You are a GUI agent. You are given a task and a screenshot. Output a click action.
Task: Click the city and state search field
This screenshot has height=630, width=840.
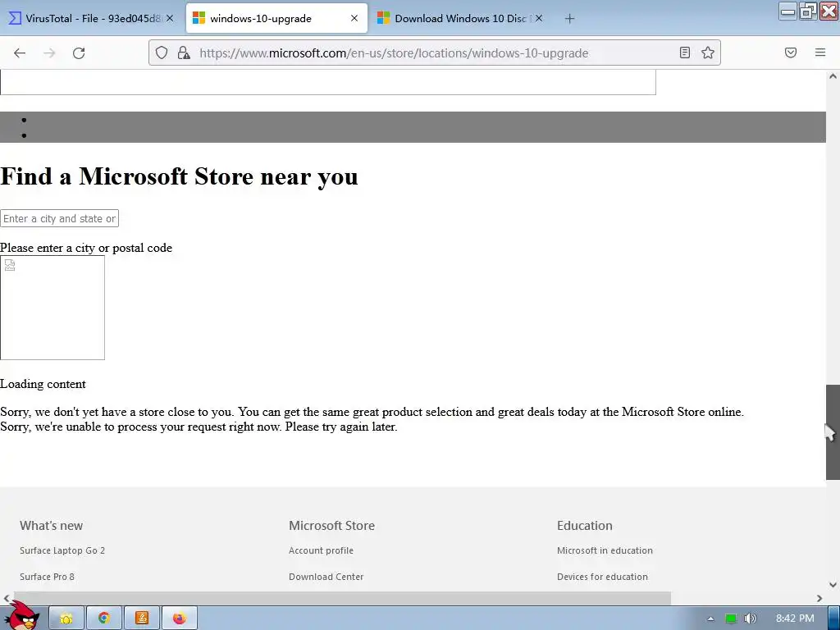coord(59,218)
